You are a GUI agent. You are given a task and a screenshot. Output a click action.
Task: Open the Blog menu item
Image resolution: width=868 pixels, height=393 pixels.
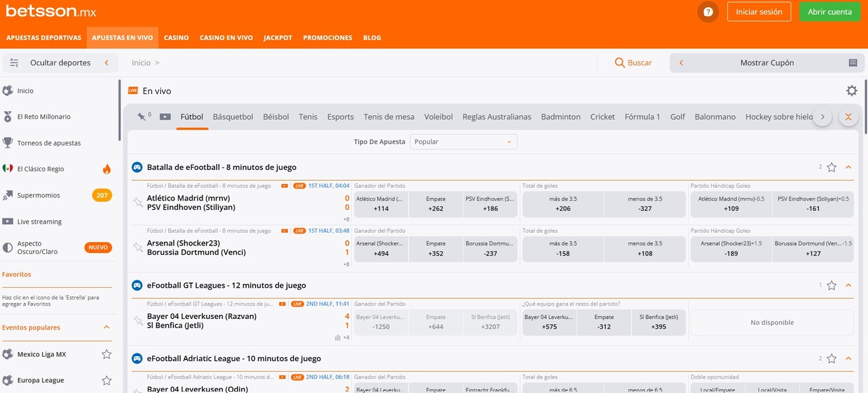[372, 38]
